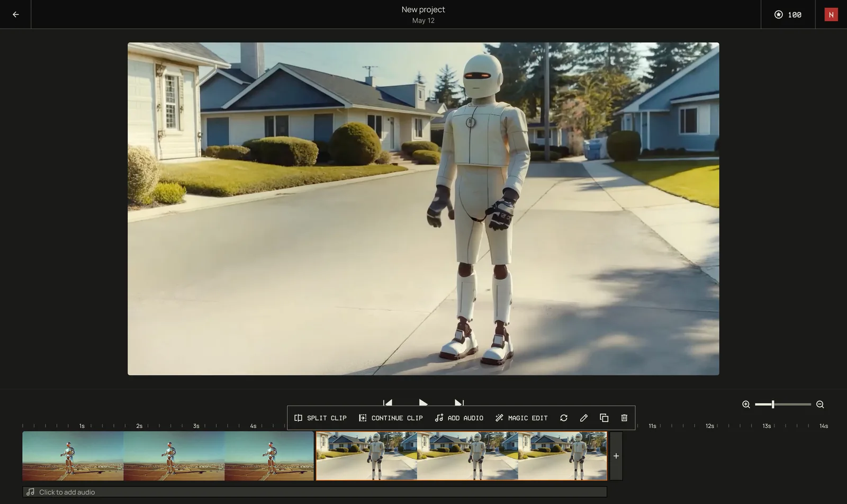
Task: Click the skip to previous clip control
Action: (x=388, y=403)
